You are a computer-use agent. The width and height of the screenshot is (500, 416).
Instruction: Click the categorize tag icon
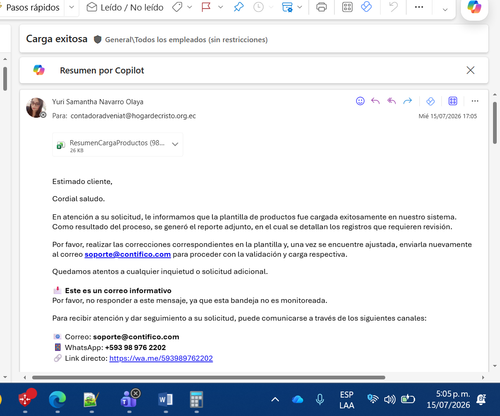pos(177,7)
